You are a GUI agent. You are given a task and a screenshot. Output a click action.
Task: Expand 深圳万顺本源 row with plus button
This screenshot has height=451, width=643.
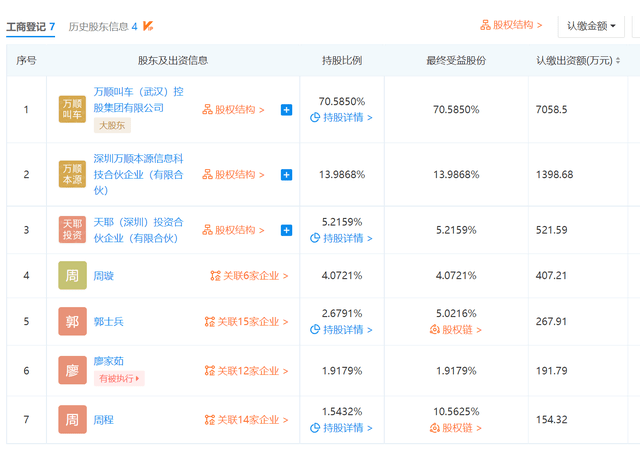pos(286,175)
